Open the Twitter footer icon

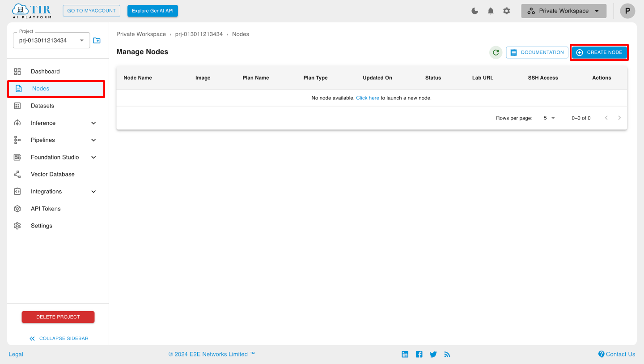pyautogui.click(x=433, y=354)
